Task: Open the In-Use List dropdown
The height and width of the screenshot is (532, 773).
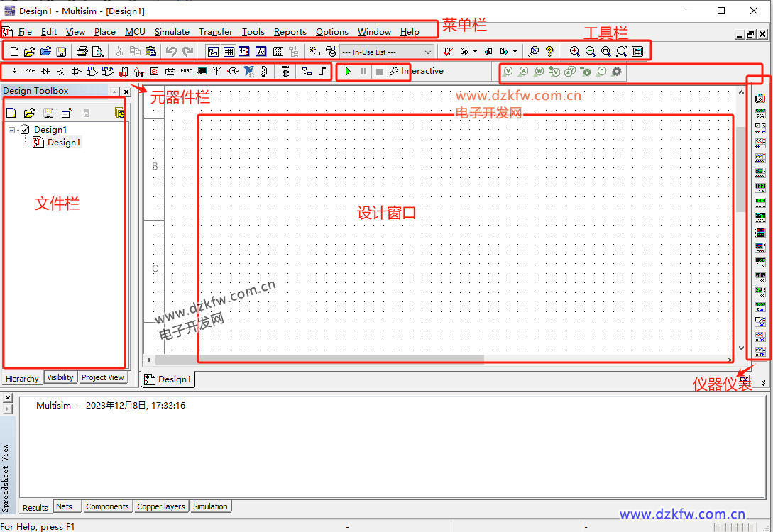Action: click(x=387, y=52)
